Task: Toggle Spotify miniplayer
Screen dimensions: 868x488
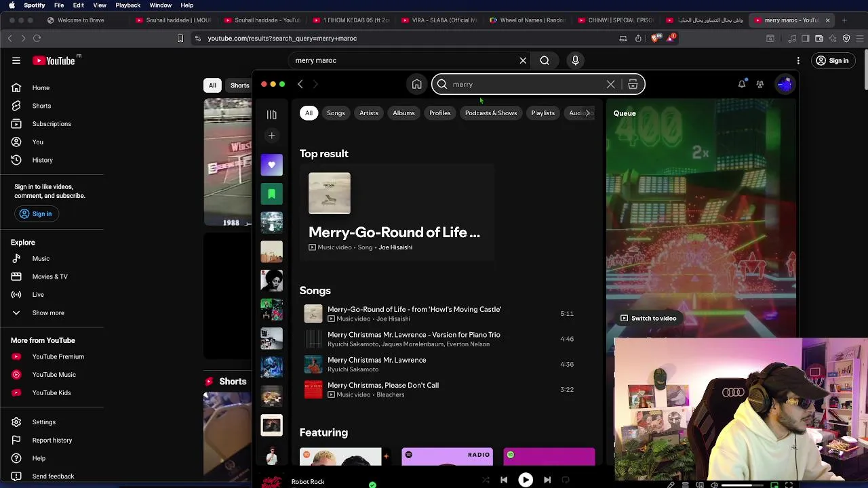Action: click(774, 485)
